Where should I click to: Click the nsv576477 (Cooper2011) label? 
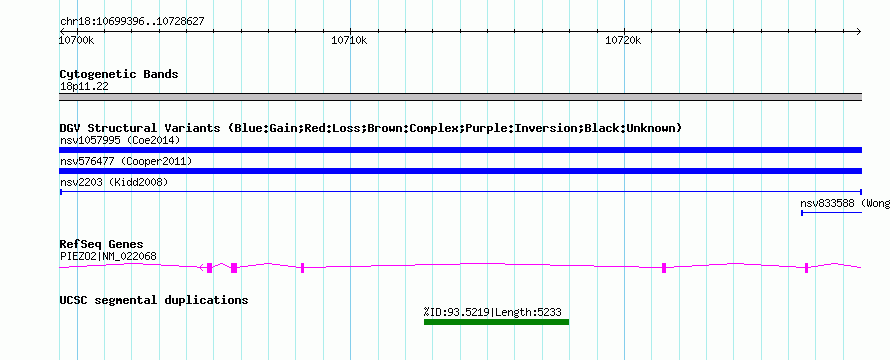126,161
